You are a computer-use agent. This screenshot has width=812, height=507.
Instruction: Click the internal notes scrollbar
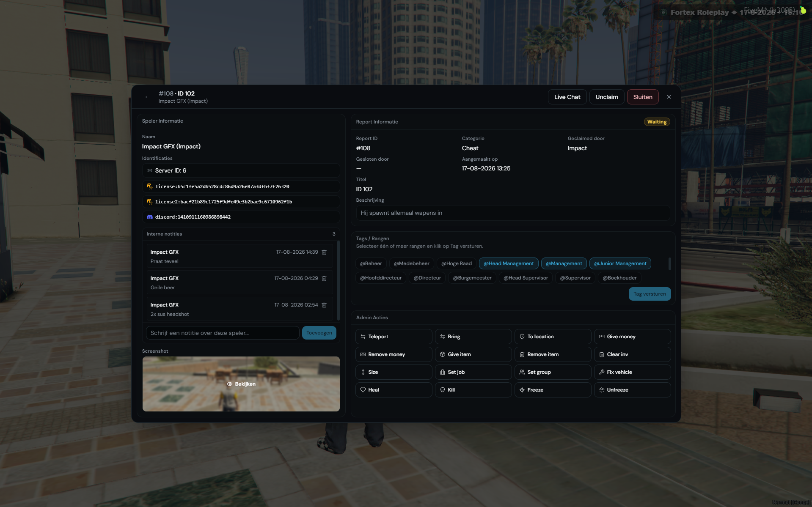click(x=338, y=280)
